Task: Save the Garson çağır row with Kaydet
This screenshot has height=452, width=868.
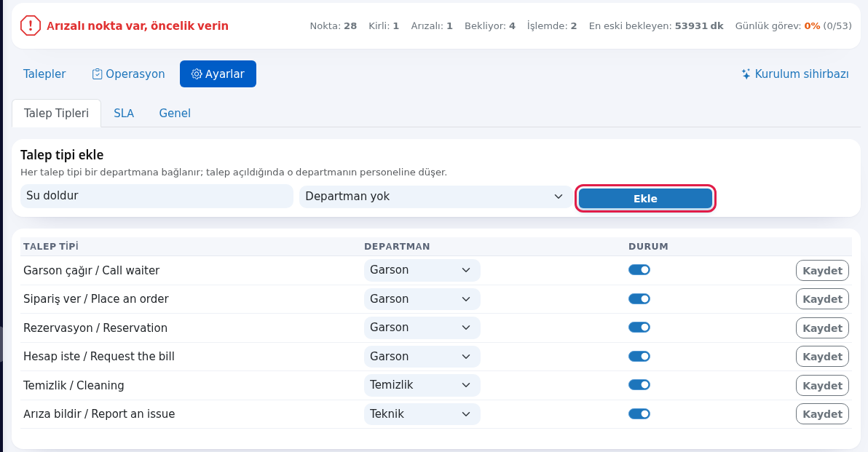Action: click(x=822, y=271)
